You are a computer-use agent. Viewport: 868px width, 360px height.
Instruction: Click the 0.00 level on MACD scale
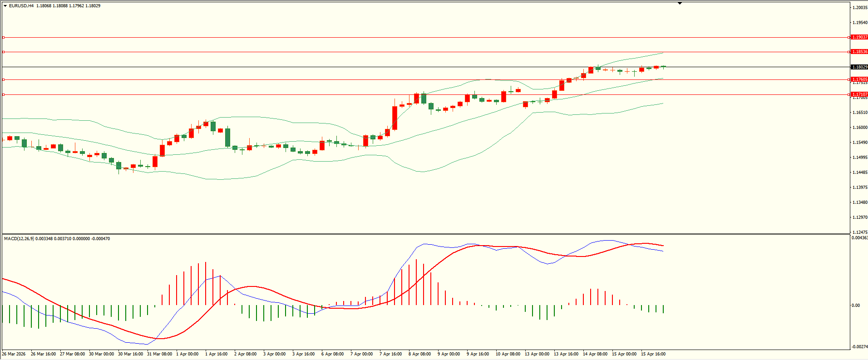click(855, 306)
